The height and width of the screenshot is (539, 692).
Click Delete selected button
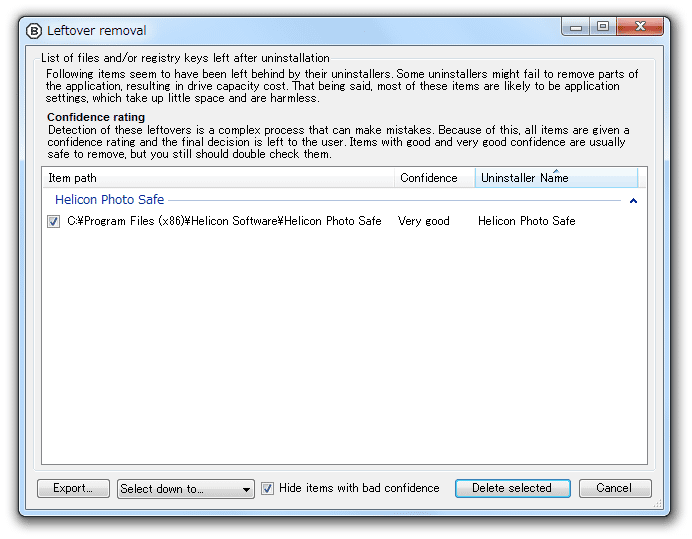point(512,488)
